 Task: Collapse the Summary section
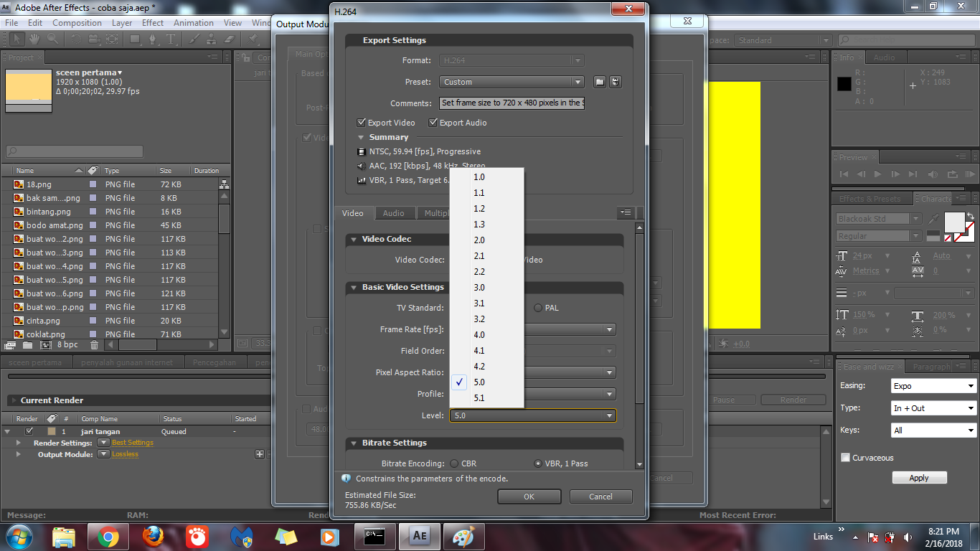361,137
